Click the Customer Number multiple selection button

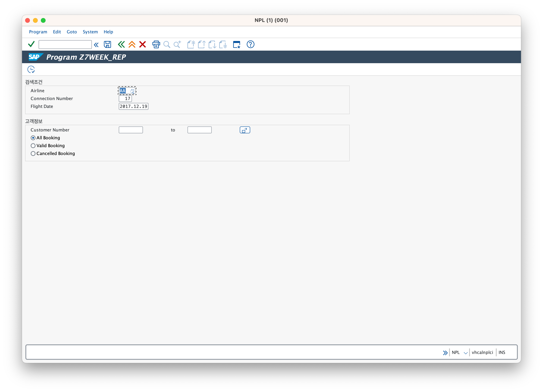click(x=245, y=130)
